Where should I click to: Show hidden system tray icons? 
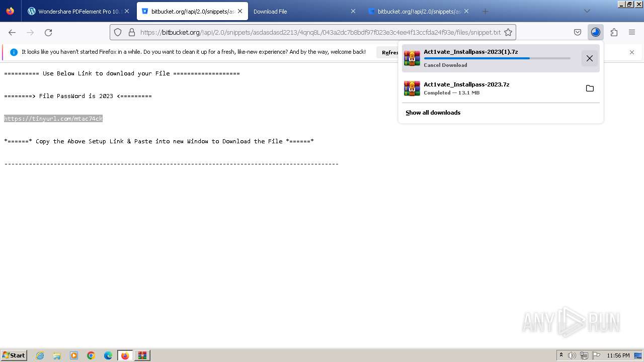click(x=561, y=355)
